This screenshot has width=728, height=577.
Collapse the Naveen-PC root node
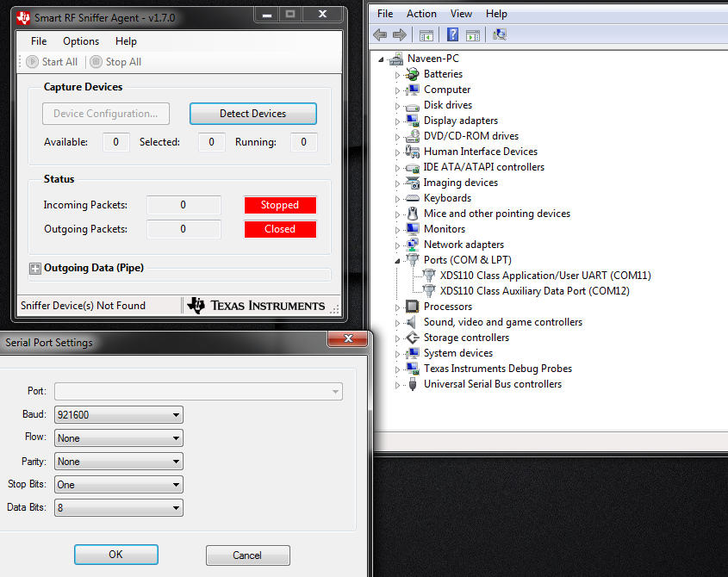(x=381, y=59)
